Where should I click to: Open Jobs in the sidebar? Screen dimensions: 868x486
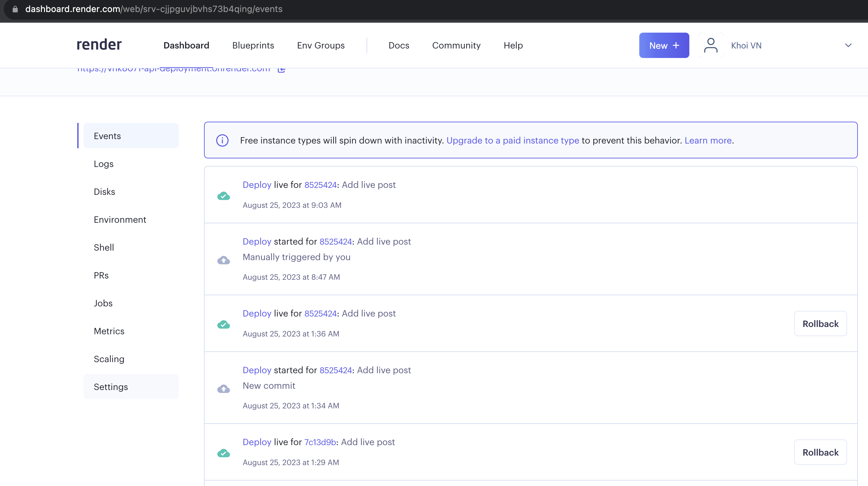[x=131, y=303]
